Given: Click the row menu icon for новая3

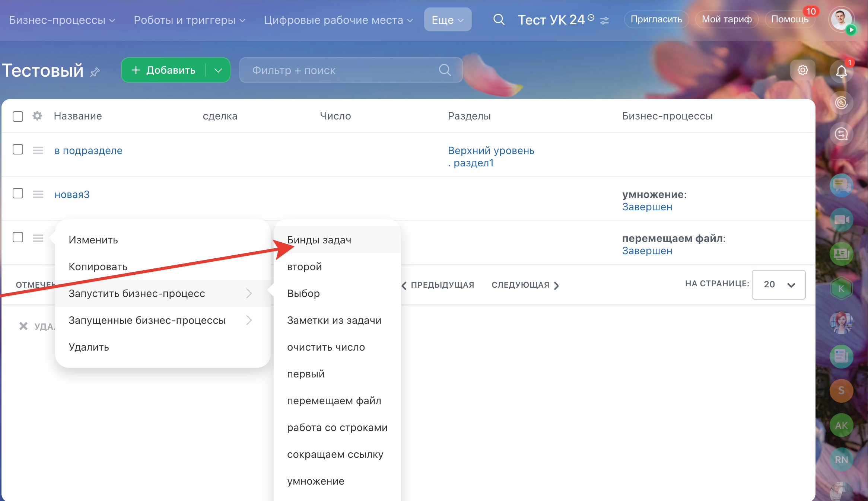Looking at the screenshot, I should pos(38,194).
